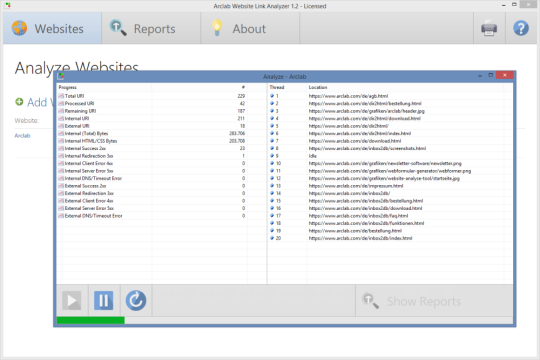Click the Total URI row chart icon
The width and height of the screenshot is (540, 360).
click(61, 96)
